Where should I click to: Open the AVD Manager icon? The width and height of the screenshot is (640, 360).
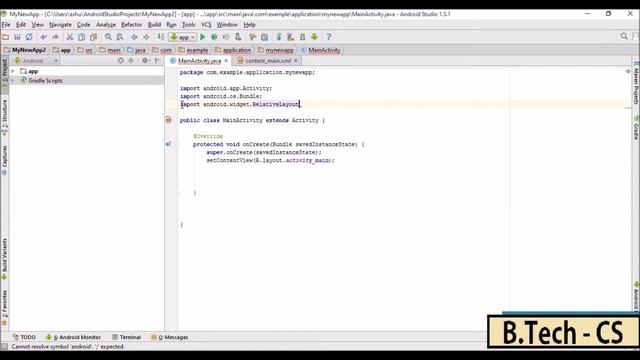coord(291,37)
